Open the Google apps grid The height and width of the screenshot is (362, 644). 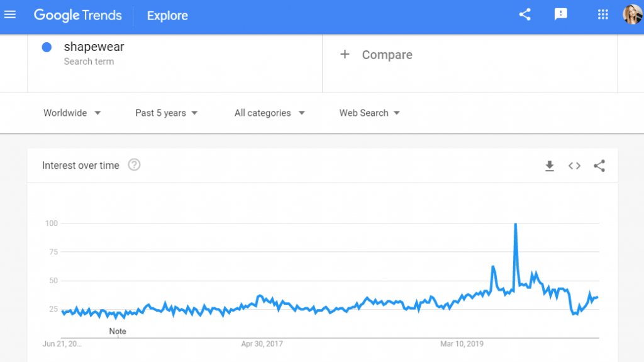tap(602, 15)
